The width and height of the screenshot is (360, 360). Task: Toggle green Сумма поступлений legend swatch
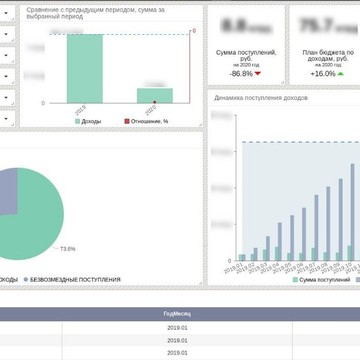pos(295,280)
